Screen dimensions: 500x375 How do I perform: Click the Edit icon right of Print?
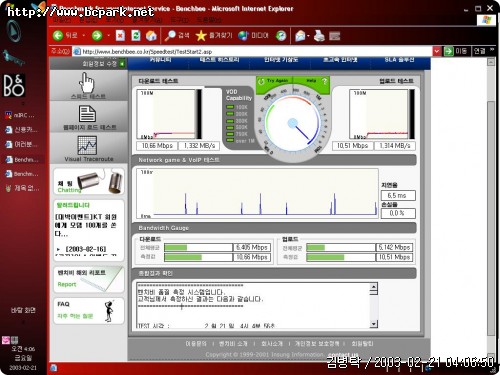pyautogui.click(x=335, y=36)
